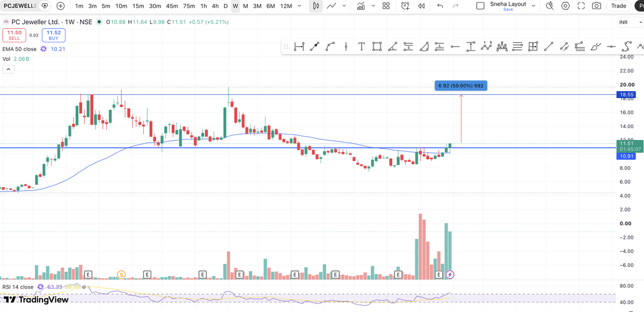Select the parallel channel tool

(x=564, y=47)
